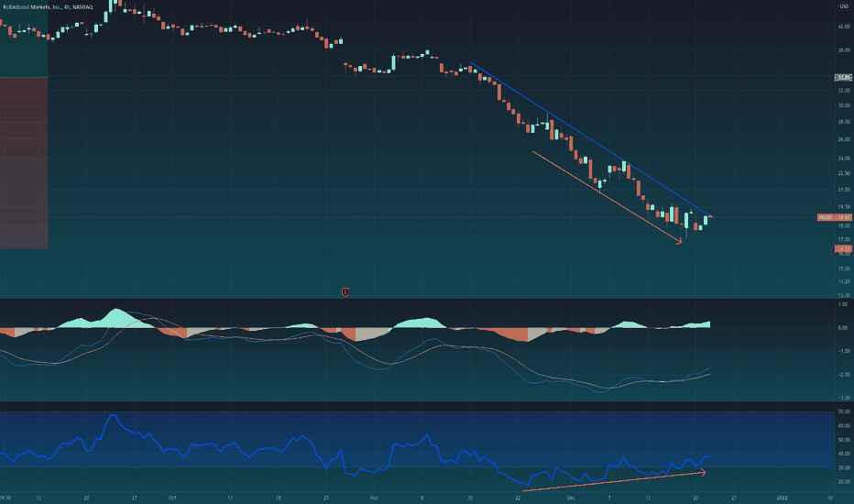The image size is (854, 504).
Task: Click the 'Dec' label on the time axis
Action: 571,498
